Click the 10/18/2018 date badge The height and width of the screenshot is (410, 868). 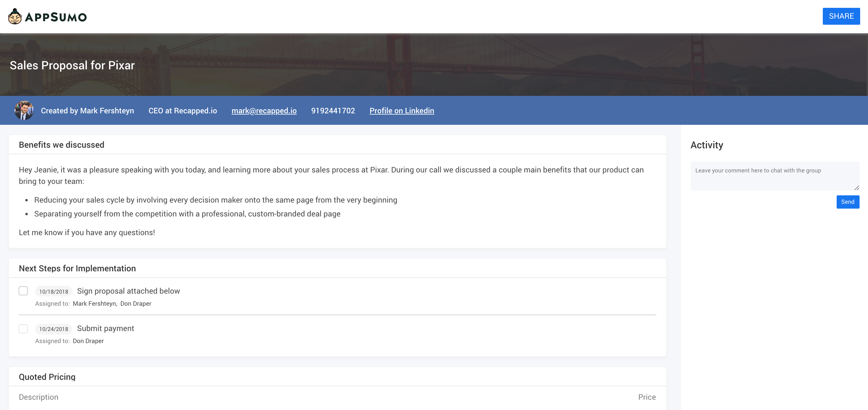pos(54,291)
